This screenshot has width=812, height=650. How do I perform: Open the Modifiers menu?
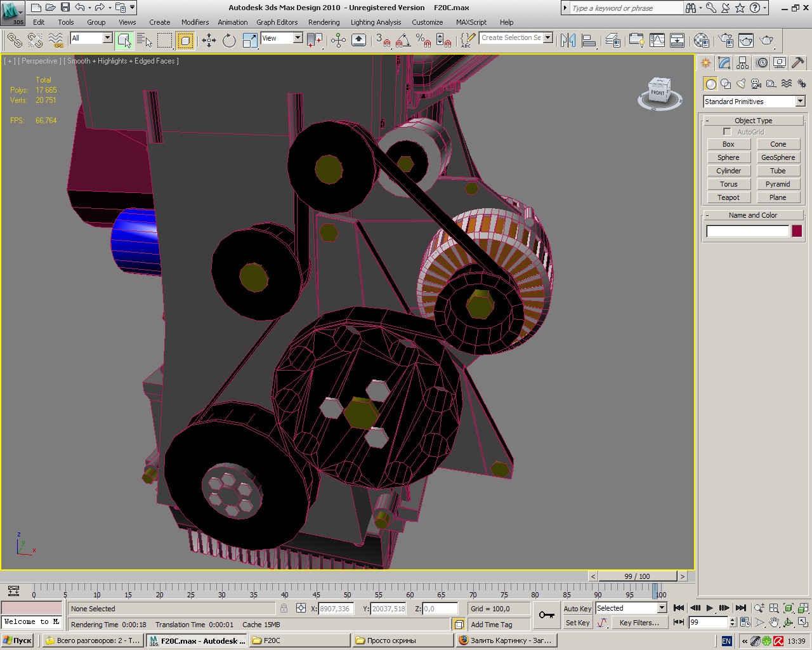[195, 22]
